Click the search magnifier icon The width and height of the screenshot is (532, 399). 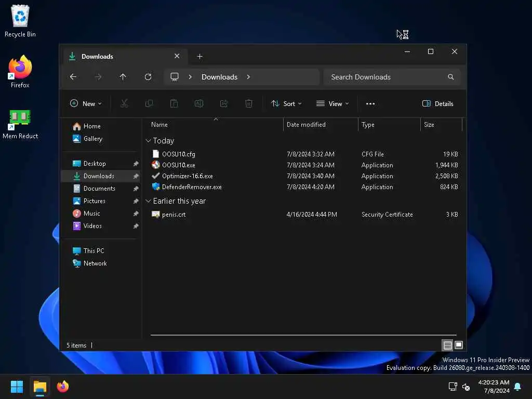pos(450,77)
